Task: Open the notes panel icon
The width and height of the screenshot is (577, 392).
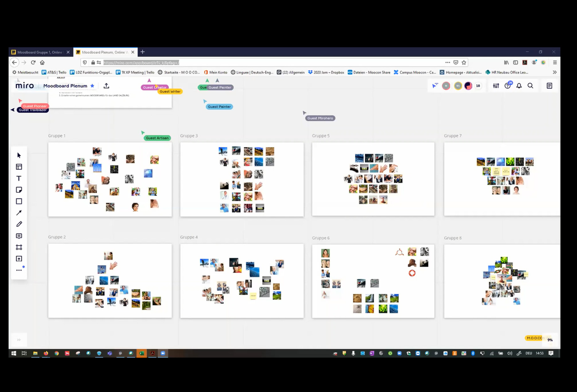Action: point(549,86)
